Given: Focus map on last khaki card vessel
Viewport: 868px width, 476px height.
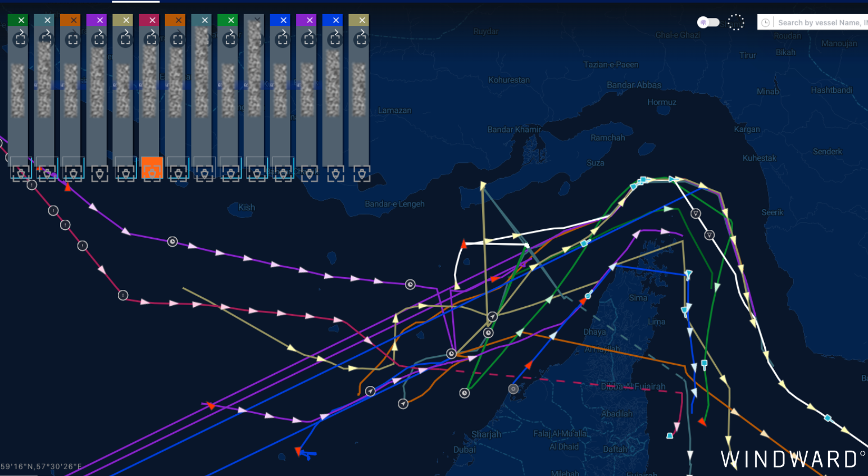Looking at the screenshot, I should tap(361, 40).
